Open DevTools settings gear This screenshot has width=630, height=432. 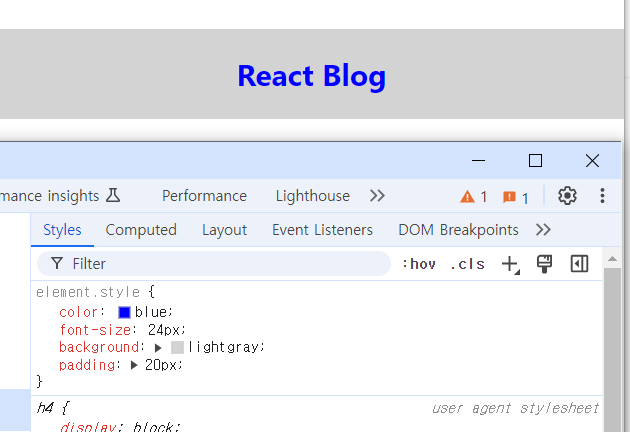[x=567, y=196]
